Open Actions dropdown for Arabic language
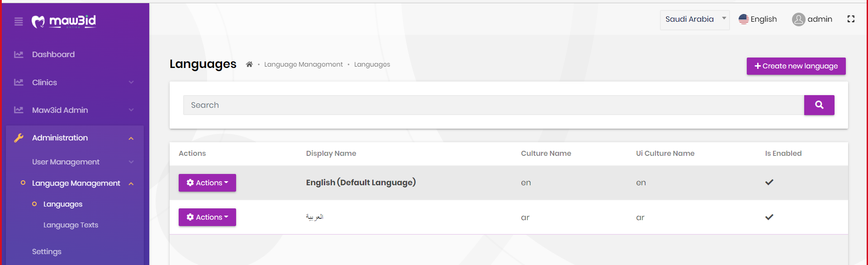 click(x=207, y=217)
